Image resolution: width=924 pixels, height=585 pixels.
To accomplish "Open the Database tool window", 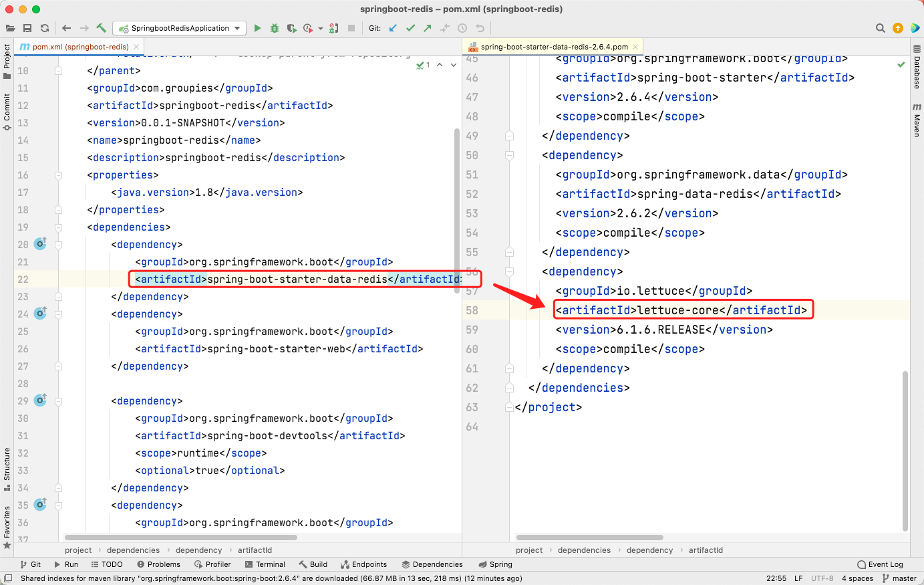I will 917,68.
